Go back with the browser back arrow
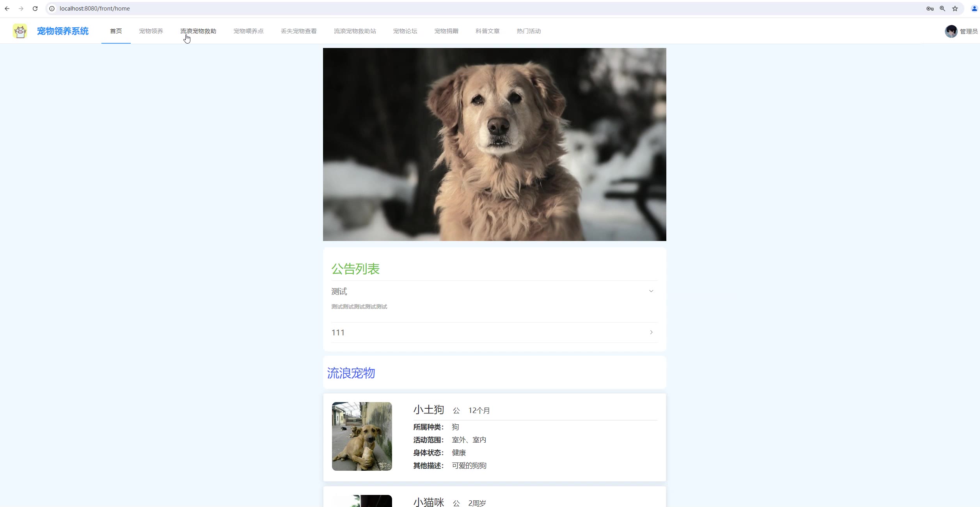This screenshot has width=980, height=507. [x=7, y=9]
